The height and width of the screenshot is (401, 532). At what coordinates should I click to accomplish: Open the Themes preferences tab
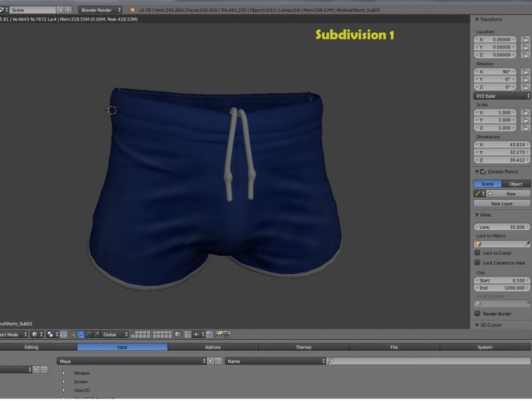click(x=303, y=347)
